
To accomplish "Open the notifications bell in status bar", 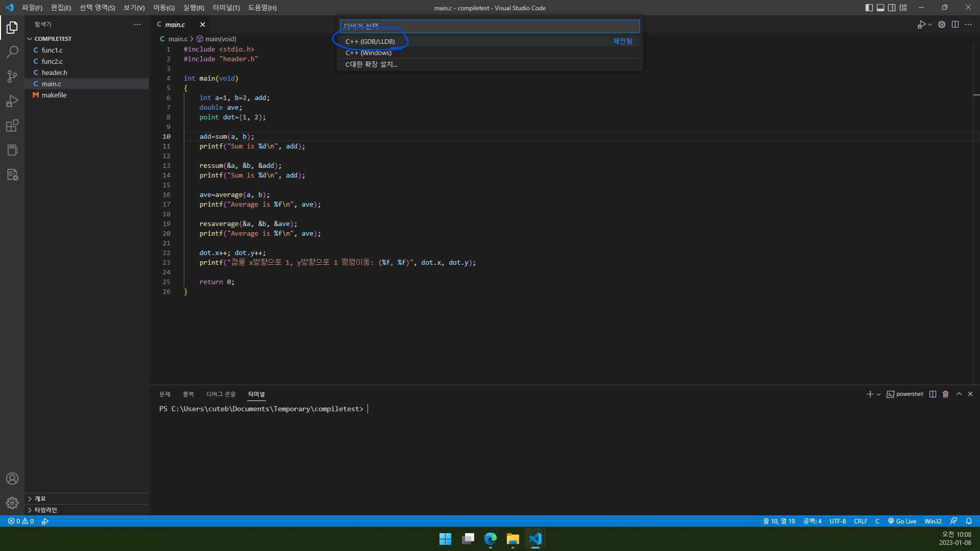I will (x=969, y=521).
